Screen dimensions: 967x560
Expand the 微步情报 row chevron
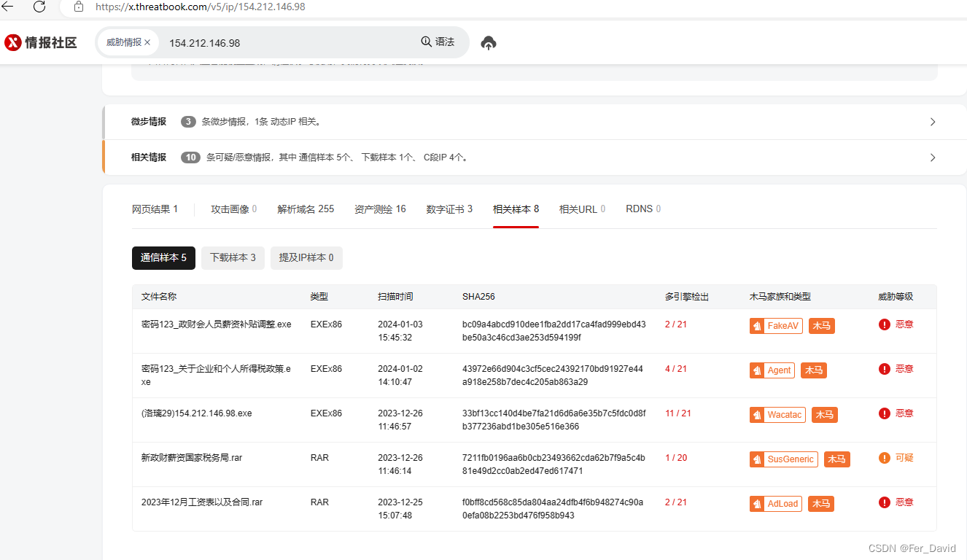click(x=933, y=122)
